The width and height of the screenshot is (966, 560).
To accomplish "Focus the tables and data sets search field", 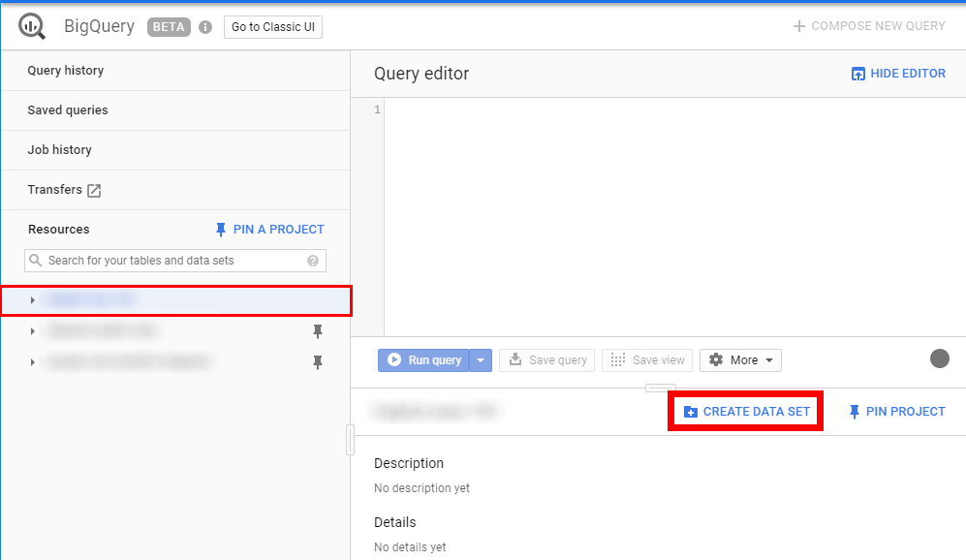I will pos(175,261).
